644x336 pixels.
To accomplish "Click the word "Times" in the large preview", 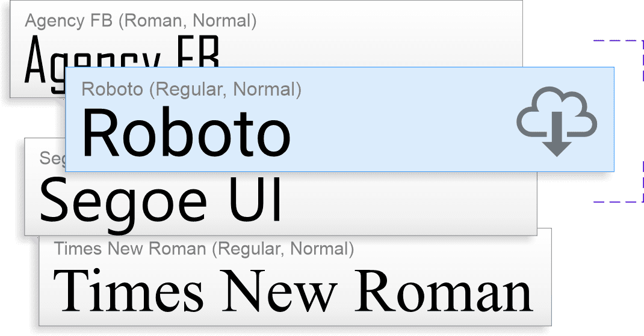I will (x=128, y=293).
